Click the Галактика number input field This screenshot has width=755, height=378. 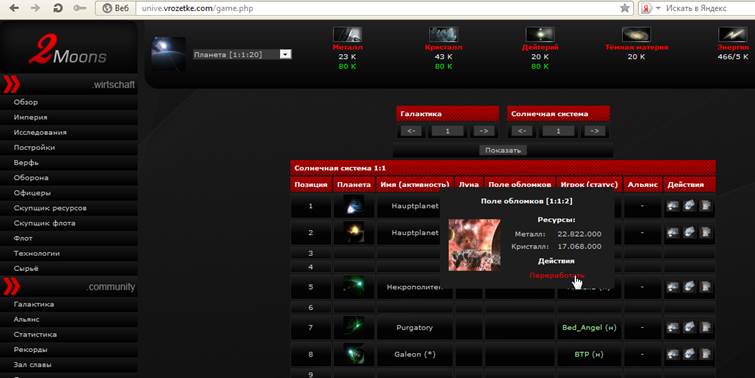pyautogui.click(x=447, y=131)
